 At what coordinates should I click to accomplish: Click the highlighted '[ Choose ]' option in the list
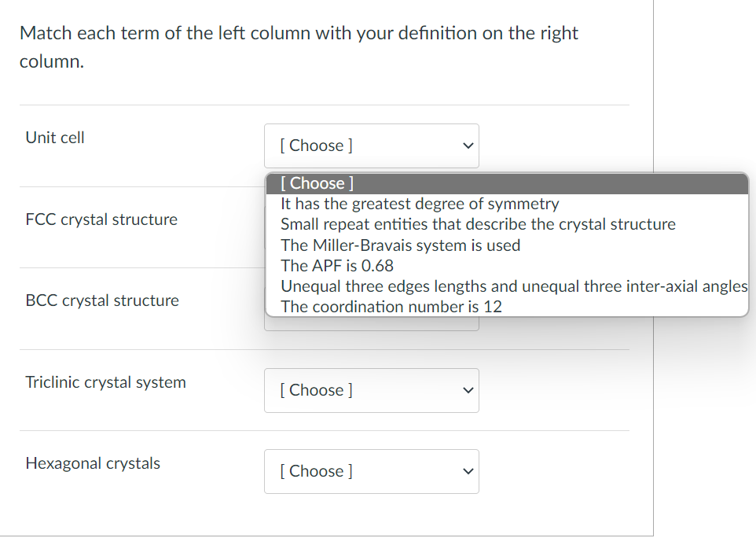(x=314, y=182)
